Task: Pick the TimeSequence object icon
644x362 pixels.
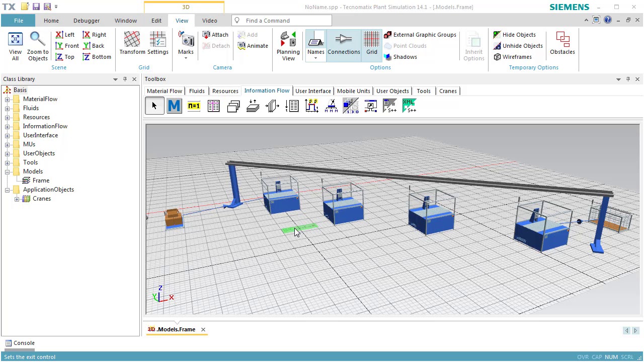Action: (292, 106)
